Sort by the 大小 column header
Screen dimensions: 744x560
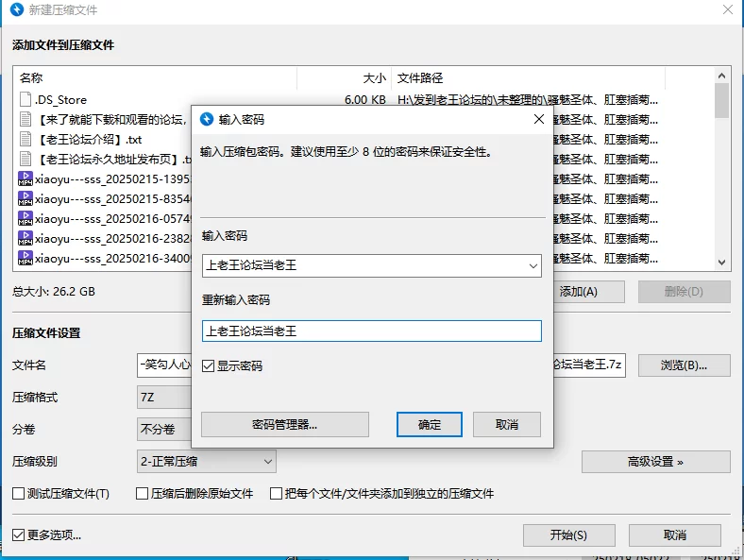344,77
